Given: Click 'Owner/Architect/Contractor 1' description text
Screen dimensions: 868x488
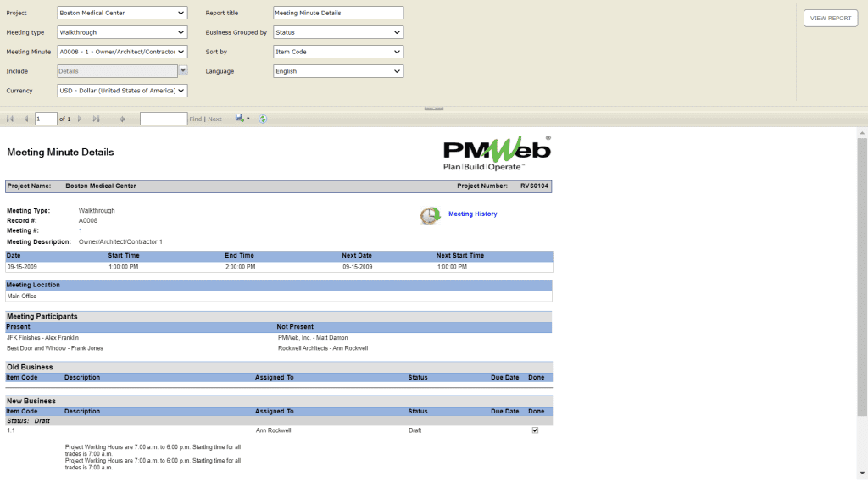Looking at the screenshot, I should pos(120,241).
